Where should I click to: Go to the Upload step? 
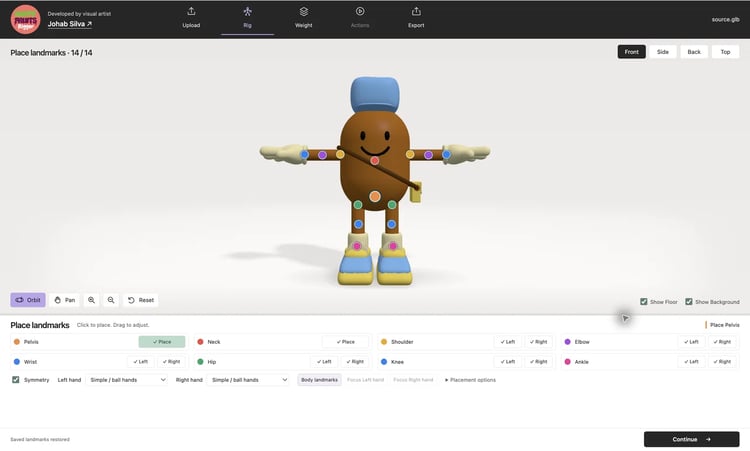tap(191, 18)
